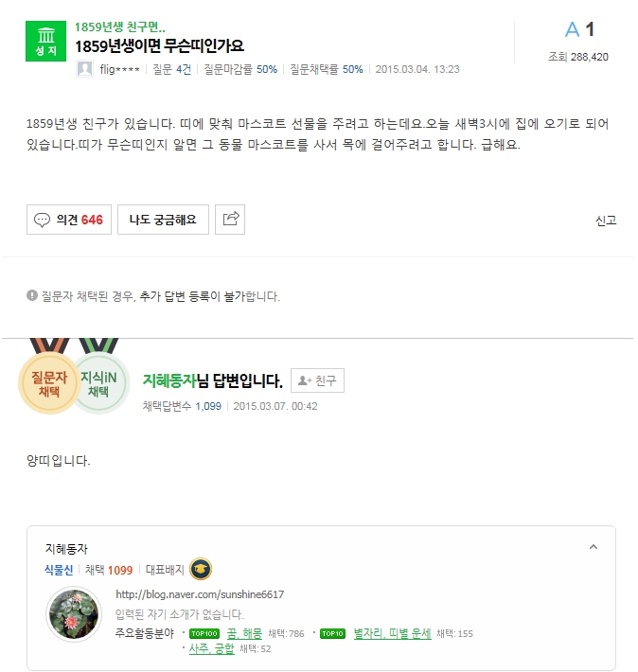Click the TOP100 rank badge
The width and height of the screenshot is (638, 672).
pos(204,633)
